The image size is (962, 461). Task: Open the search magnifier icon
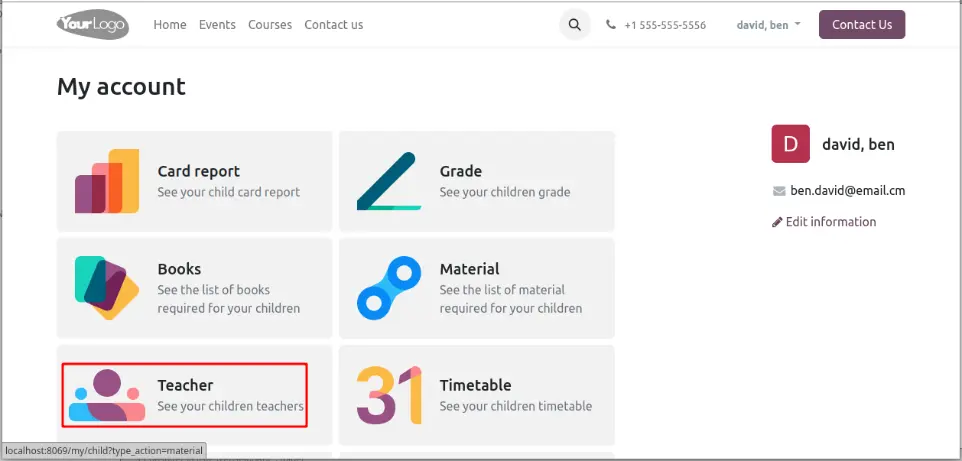point(574,25)
